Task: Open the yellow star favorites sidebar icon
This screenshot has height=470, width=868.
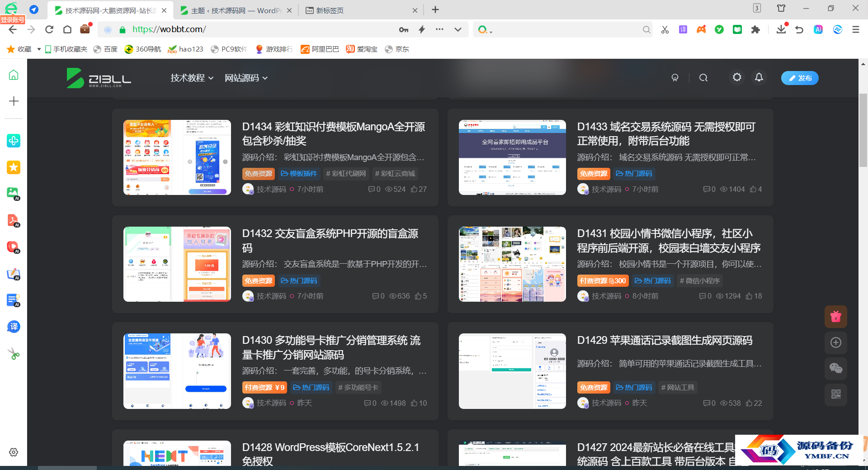Action: [x=14, y=167]
